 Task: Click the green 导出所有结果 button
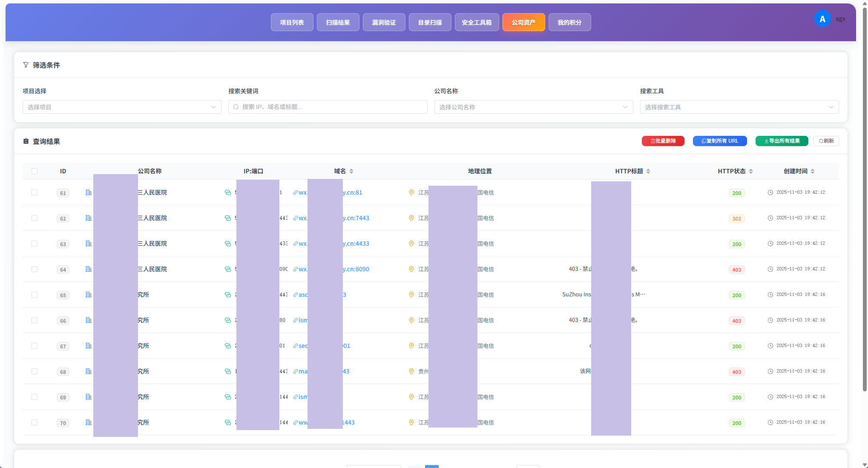(782, 141)
